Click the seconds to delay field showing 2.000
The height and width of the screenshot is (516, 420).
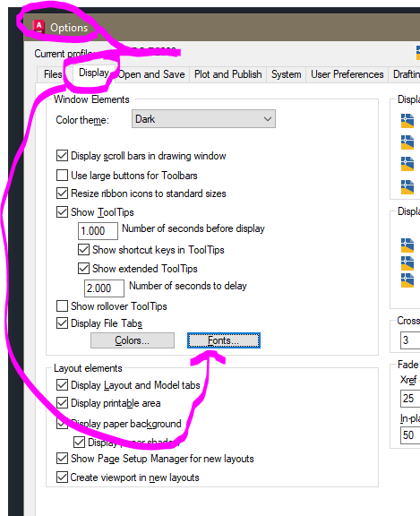(x=104, y=288)
